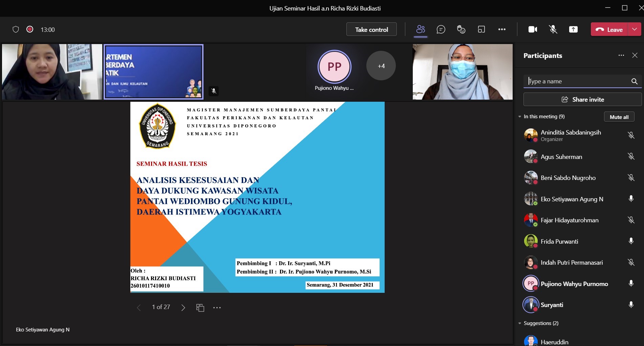Mute Frida Purwanti's microphone
This screenshot has width=644, height=346.
(x=631, y=241)
